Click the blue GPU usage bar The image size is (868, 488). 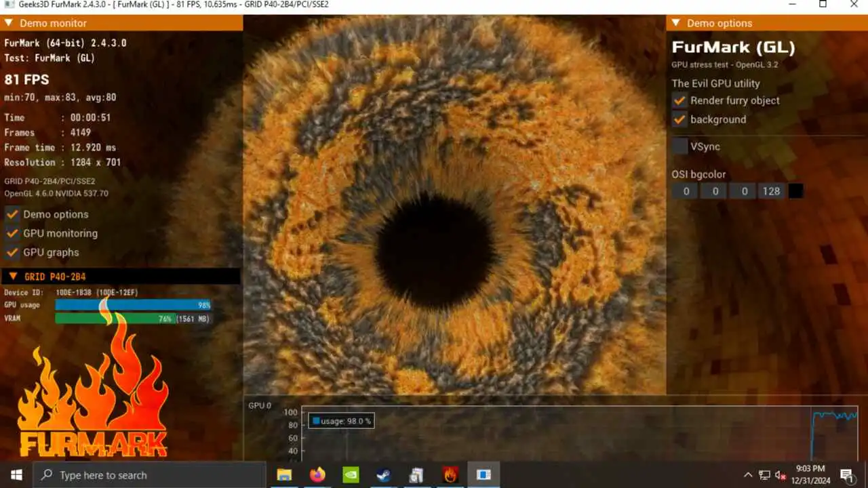click(133, 305)
